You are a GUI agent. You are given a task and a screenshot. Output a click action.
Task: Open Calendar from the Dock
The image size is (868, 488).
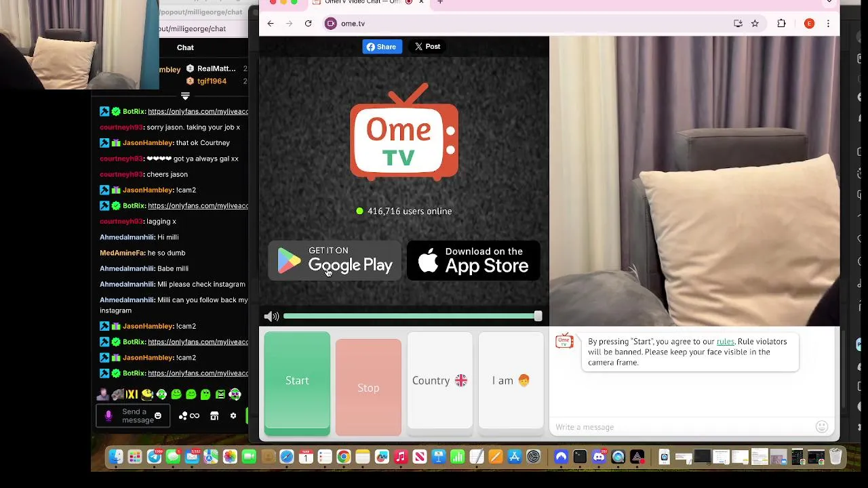click(306, 457)
